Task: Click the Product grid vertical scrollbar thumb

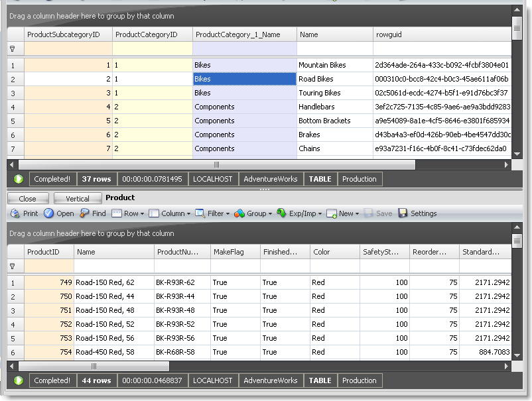Action: click(x=517, y=241)
